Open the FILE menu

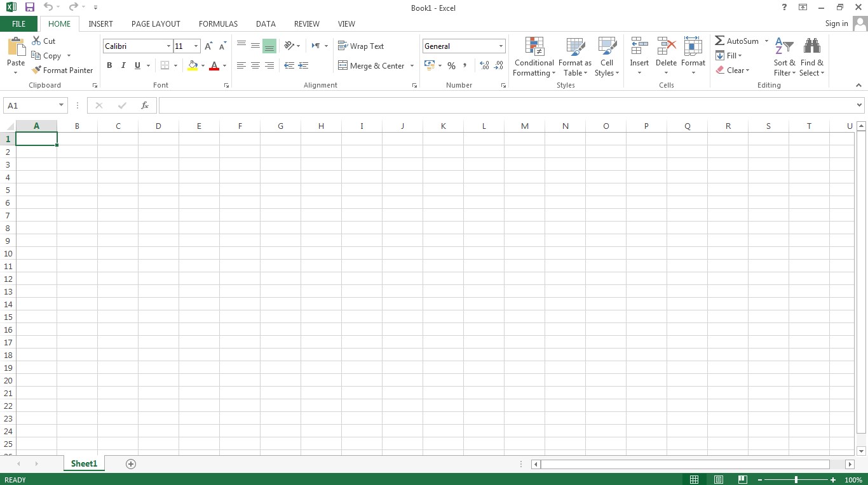(x=18, y=23)
